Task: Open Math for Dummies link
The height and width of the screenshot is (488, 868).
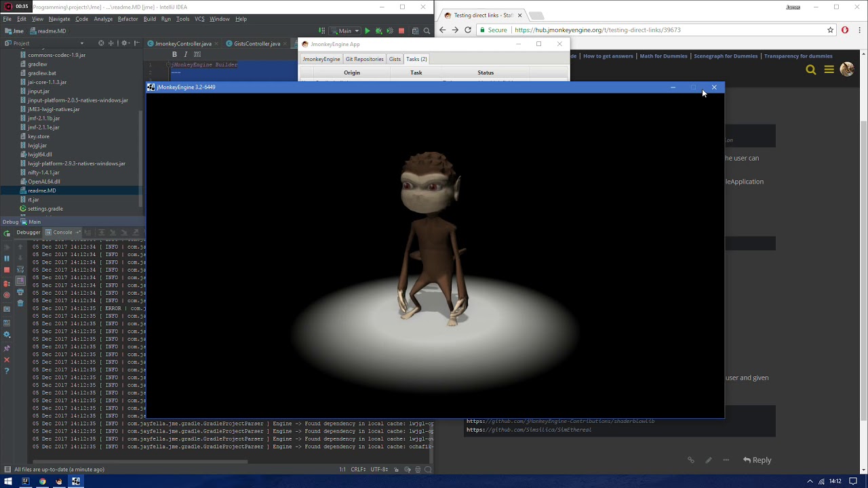Action: pyautogui.click(x=663, y=56)
